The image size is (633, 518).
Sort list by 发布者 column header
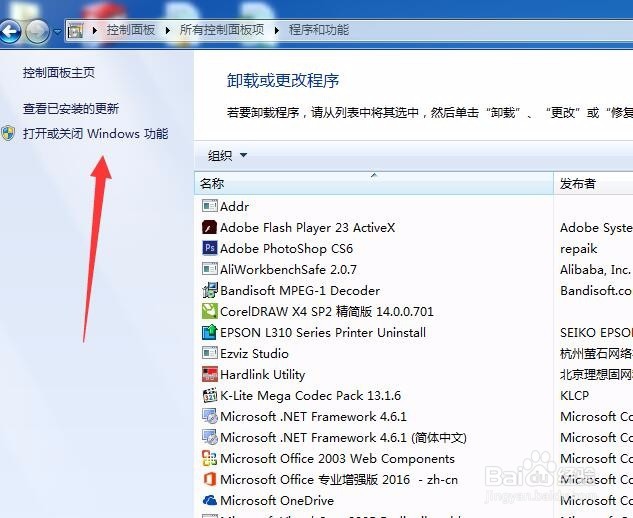pos(593,183)
